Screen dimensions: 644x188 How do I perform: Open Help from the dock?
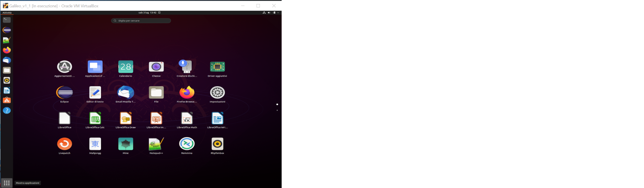[x=7, y=110]
